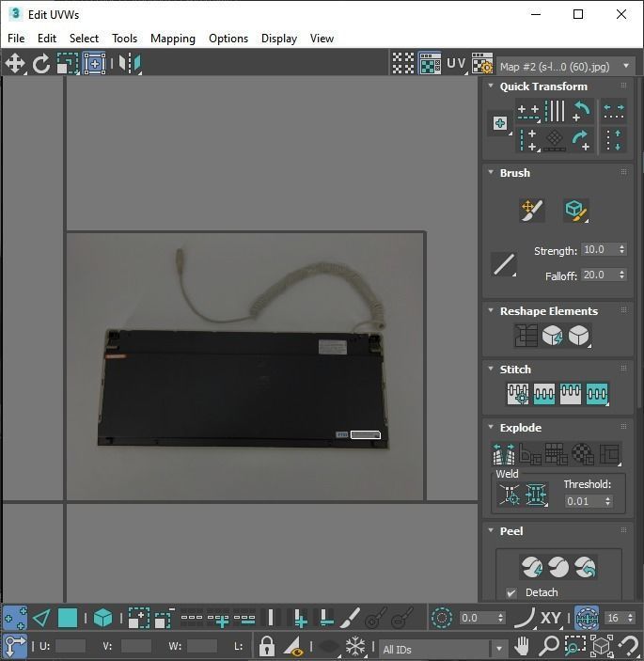Select the Pan hand tool
The width and height of the screenshot is (644, 661).
(522, 645)
